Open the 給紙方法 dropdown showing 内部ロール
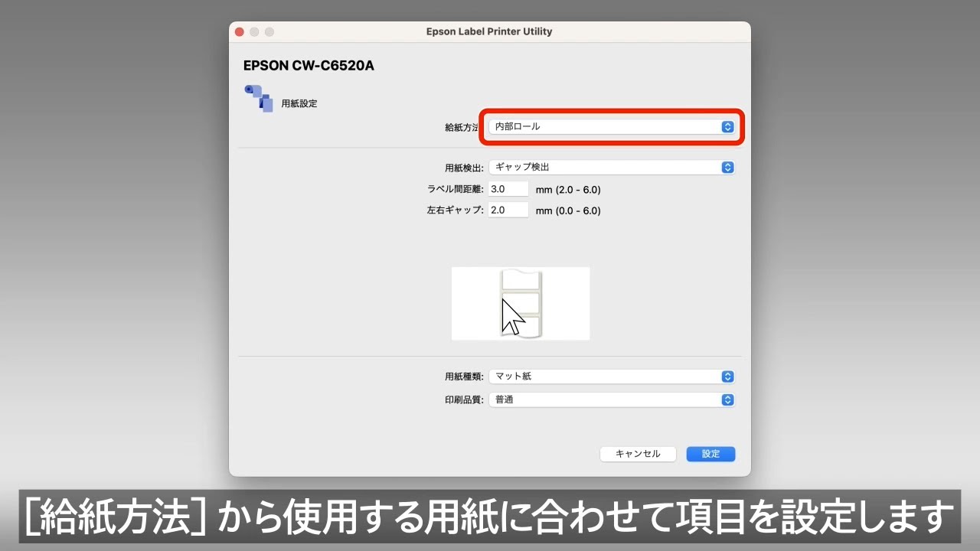Image resolution: width=980 pixels, height=551 pixels. coord(612,127)
